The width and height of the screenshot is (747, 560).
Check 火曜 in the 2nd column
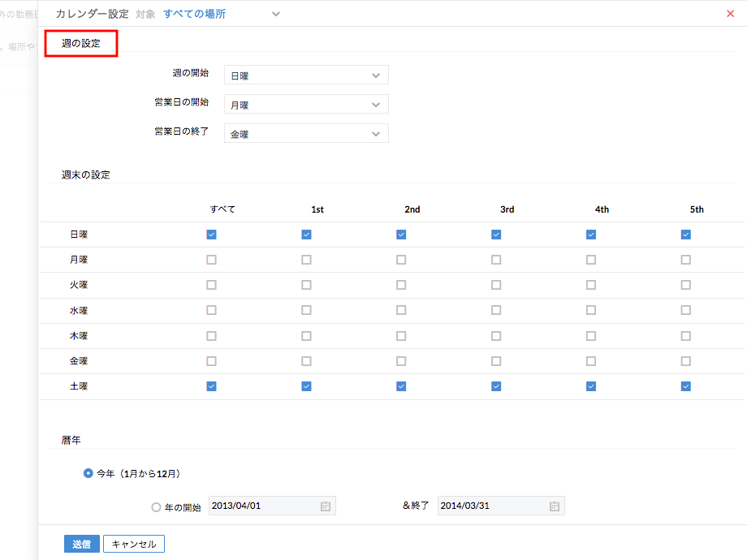pos(401,285)
